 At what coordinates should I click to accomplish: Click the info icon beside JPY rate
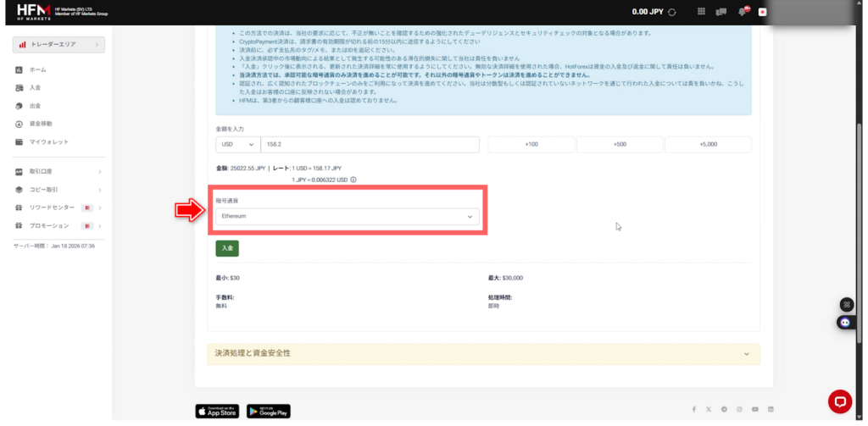pyautogui.click(x=353, y=180)
